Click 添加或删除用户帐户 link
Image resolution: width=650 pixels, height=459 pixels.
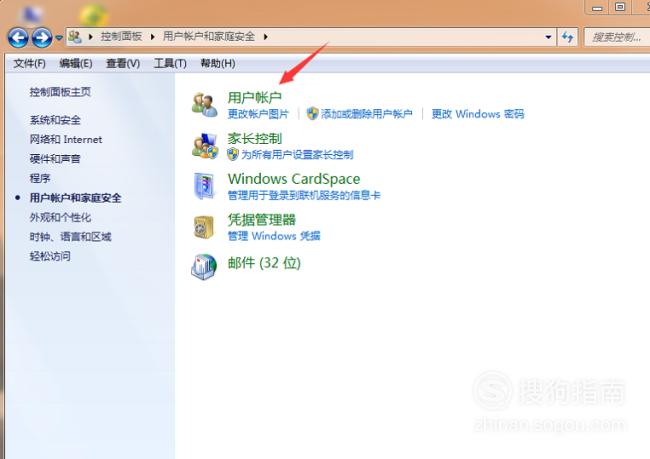pyautogui.click(x=366, y=114)
